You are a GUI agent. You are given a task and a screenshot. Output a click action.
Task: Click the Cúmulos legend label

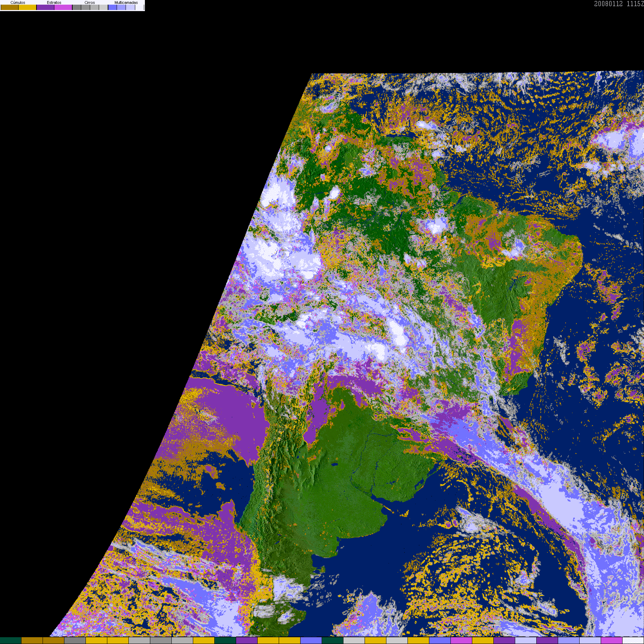coord(18,3)
